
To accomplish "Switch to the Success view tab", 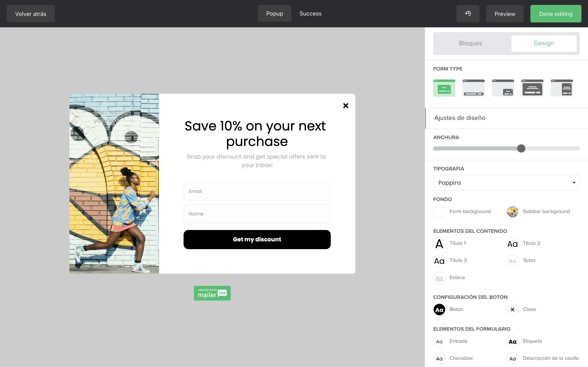I will click(310, 14).
